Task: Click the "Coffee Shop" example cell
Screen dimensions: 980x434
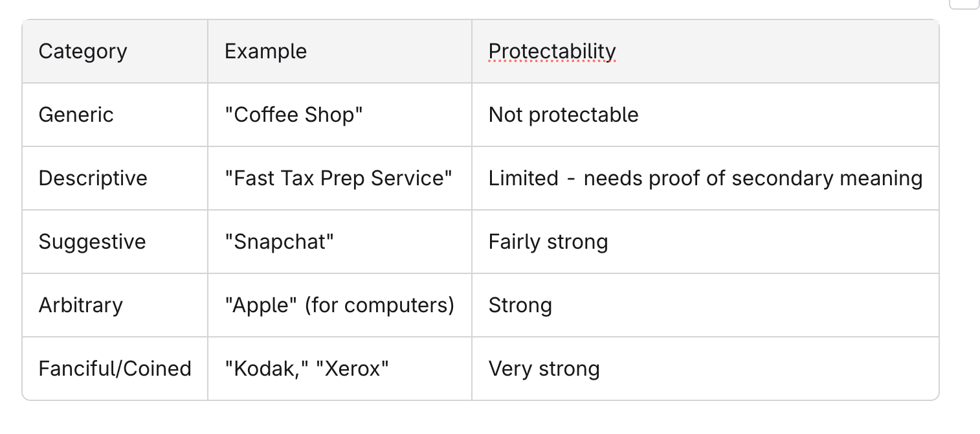Action: coord(340,115)
